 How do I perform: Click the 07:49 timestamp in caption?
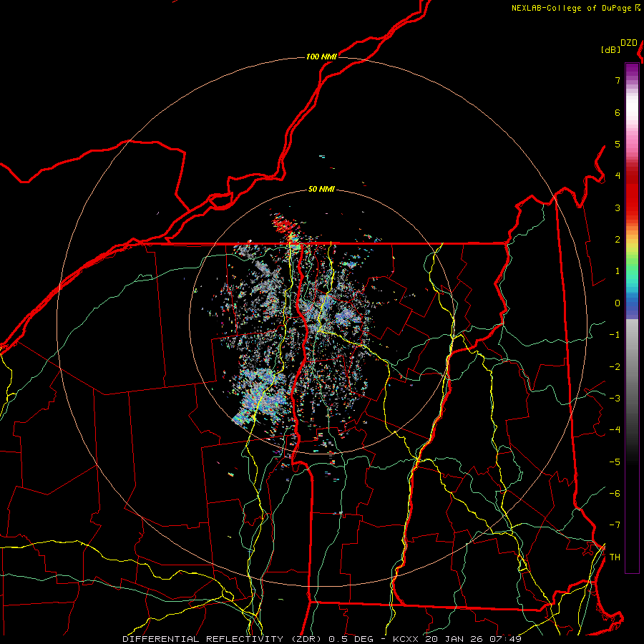506,639
